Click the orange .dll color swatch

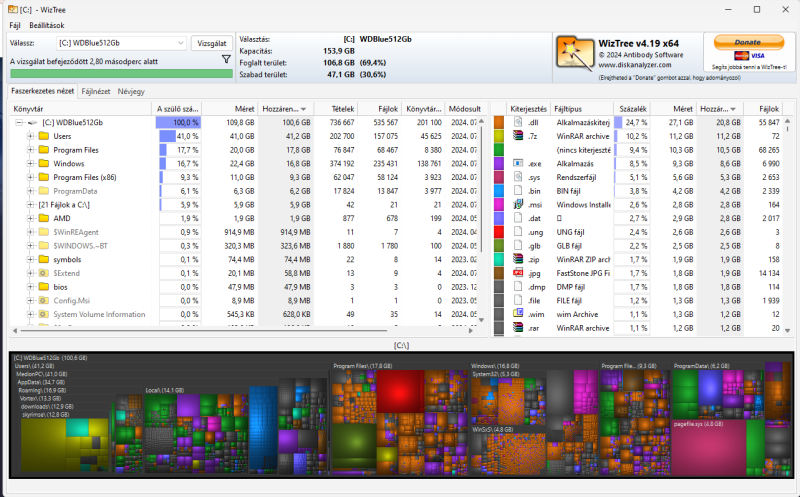(x=498, y=122)
